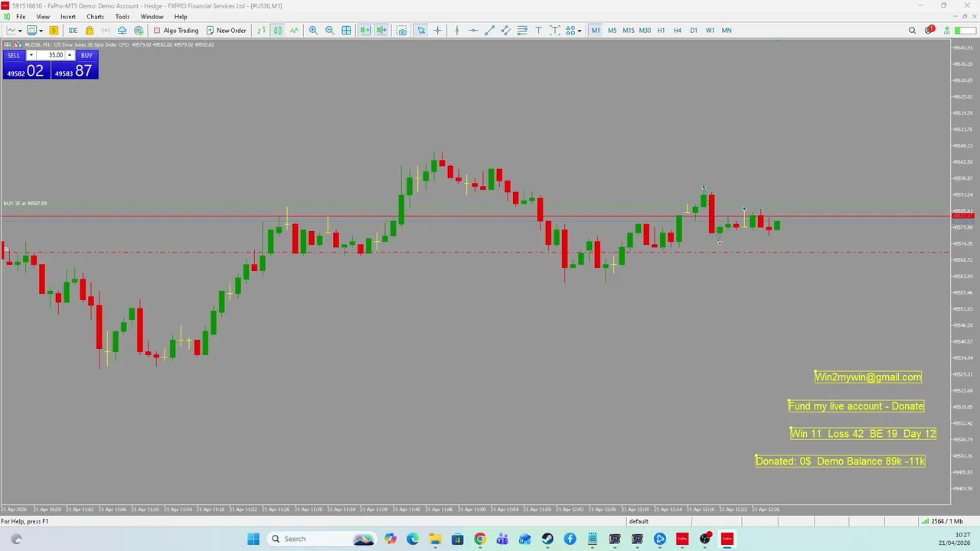Select the Fibonacci retracement tool
This screenshot has height=551, width=980.
(522, 31)
